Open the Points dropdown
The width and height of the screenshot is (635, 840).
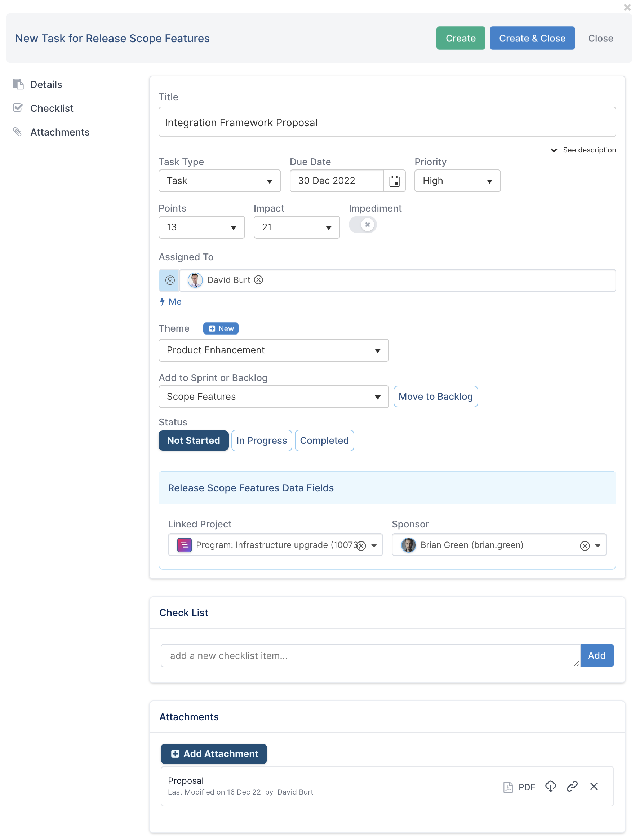point(201,227)
